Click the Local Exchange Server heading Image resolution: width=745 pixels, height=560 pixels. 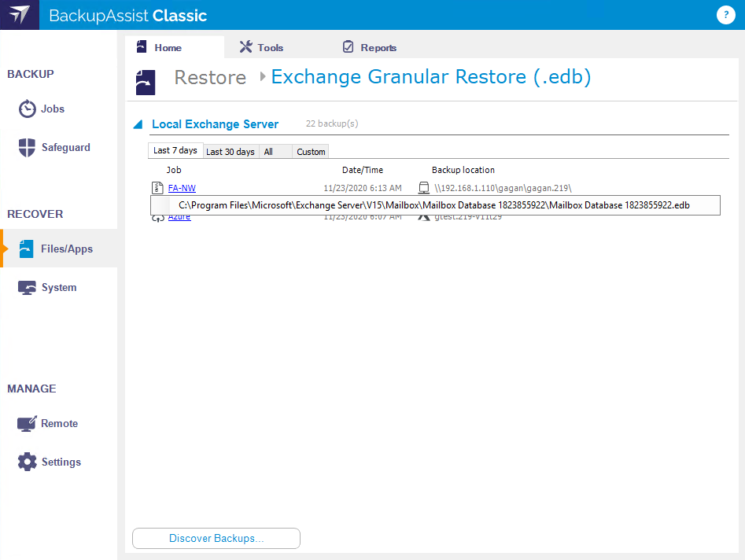[x=216, y=124]
